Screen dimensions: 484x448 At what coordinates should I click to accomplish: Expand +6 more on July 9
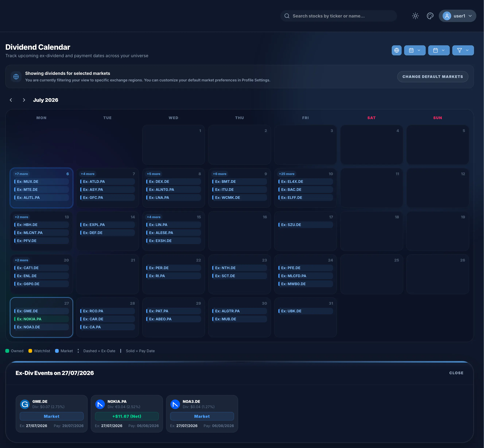click(x=219, y=174)
